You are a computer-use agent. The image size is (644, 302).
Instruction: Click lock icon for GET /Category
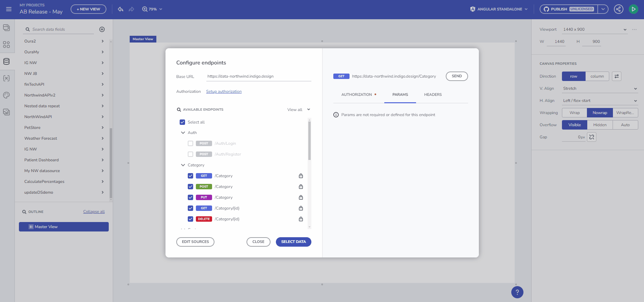(x=301, y=176)
